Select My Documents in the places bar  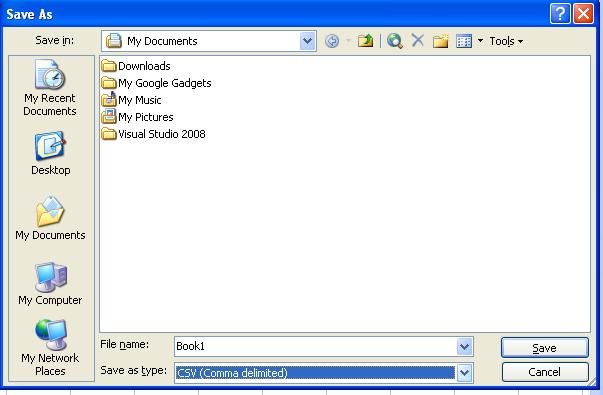click(50, 218)
